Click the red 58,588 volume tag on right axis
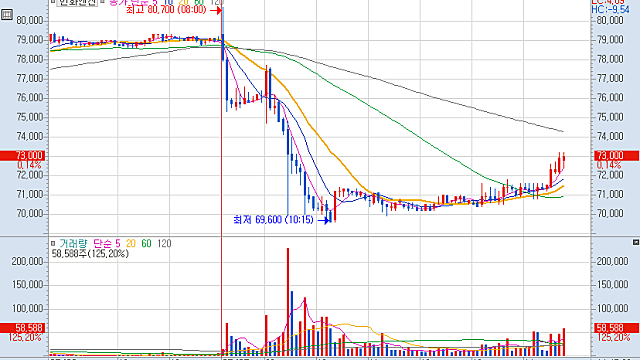Screen dimensions: 640x360 point(616,328)
